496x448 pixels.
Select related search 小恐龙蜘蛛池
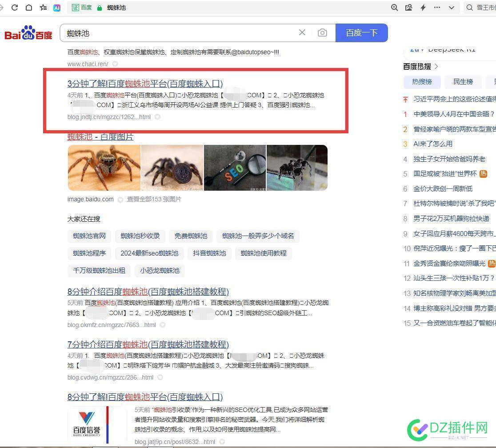coord(160,271)
